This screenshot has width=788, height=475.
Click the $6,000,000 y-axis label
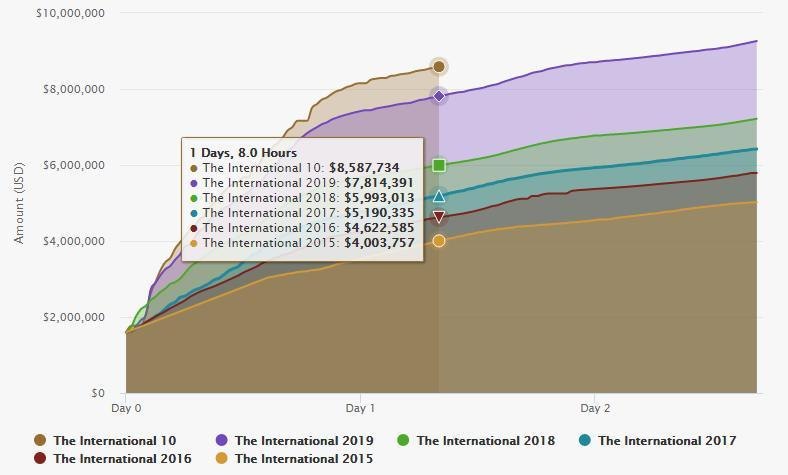click(74, 165)
